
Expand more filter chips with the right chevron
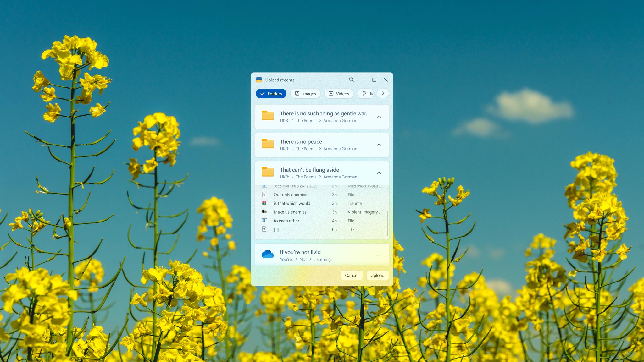click(x=382, y=93)
